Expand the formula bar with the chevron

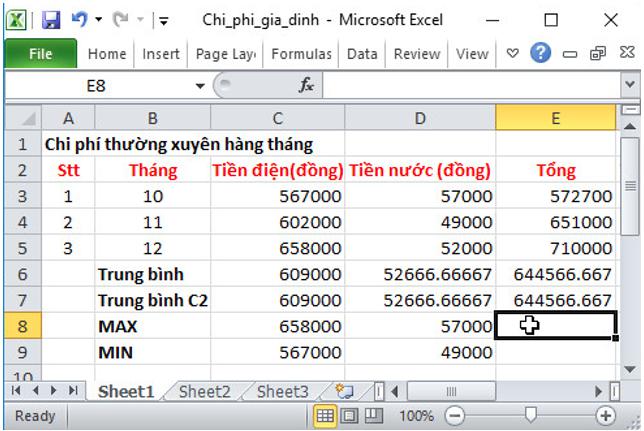click(x=630, y=85)
